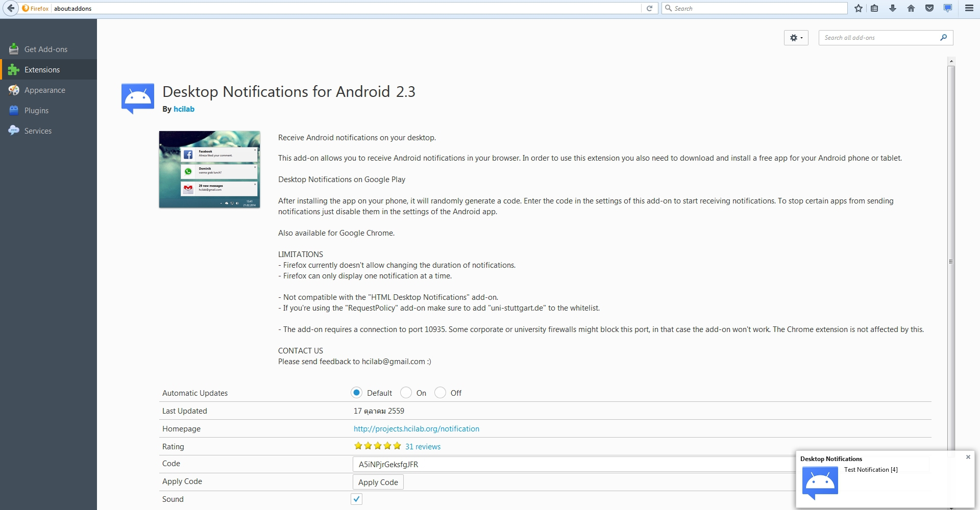Open the projects.hcilab.org homepage link

[x=416, y=429]
